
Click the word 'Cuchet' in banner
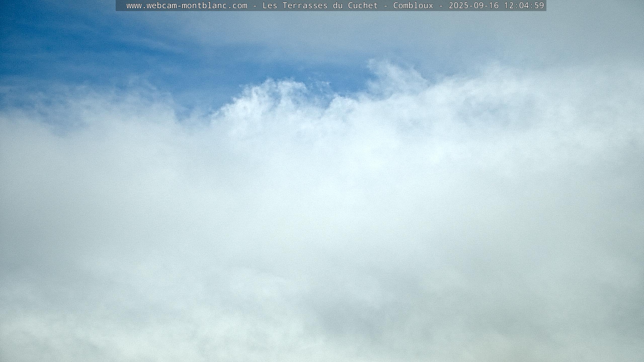tap(363, 6)
